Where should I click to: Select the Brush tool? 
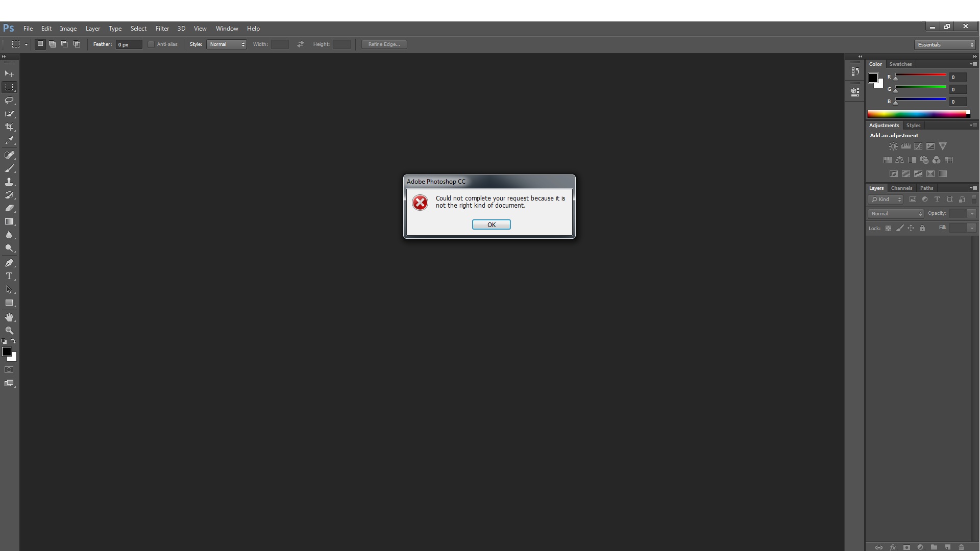(9, 168)
